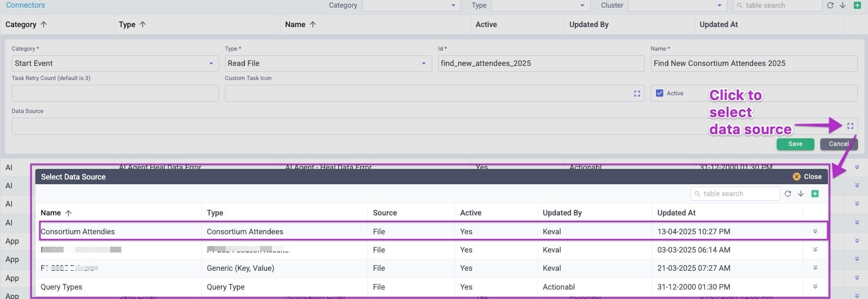Refresh the Connectors table
Screen dimensions: 868x299
tap(830, 5)
